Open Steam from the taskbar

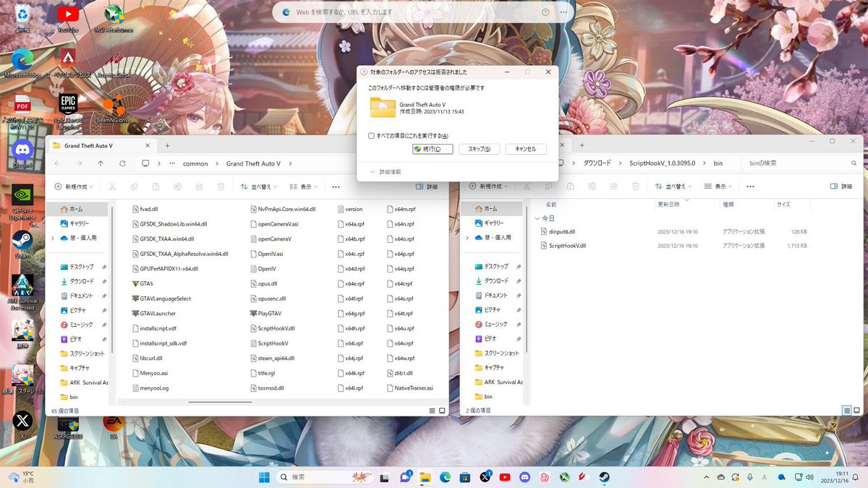[604, 477]
